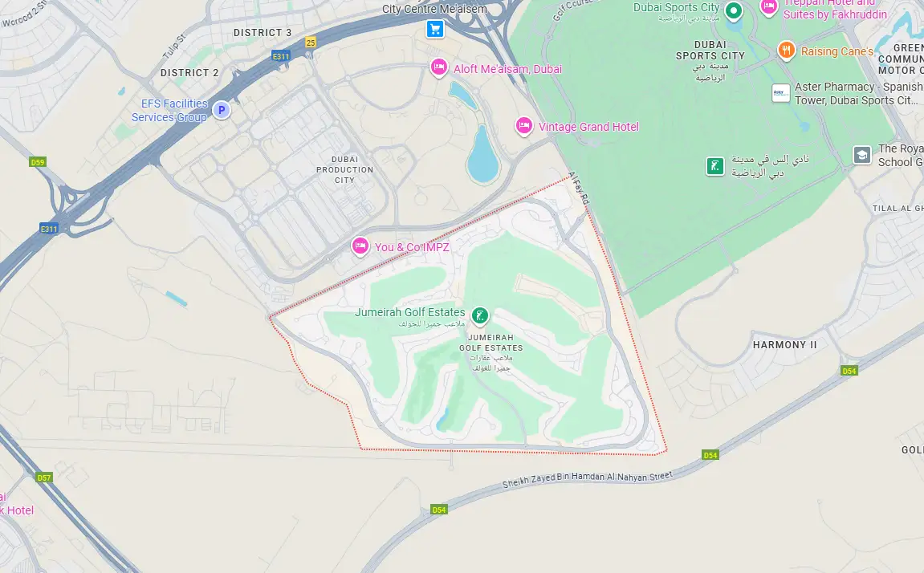924x573 pixels.
Task: Select the Treppan Hotel pink pin
Action: pyautogui.click(x=768, y=7)
